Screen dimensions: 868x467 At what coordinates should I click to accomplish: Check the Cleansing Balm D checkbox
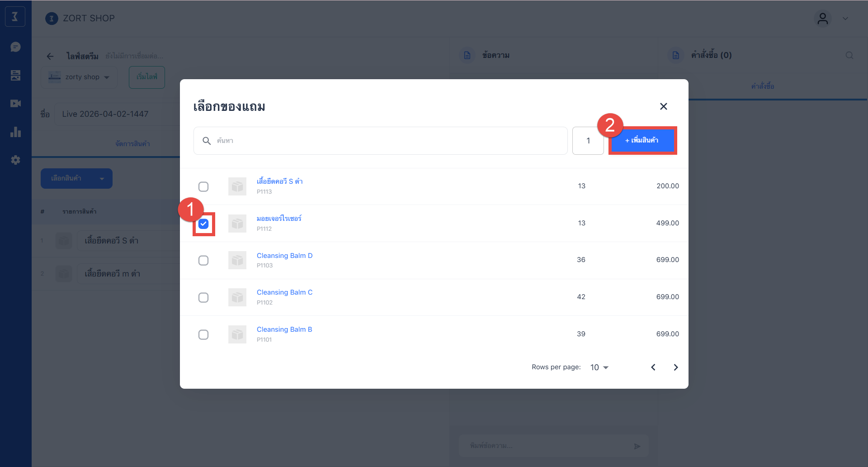(x=203, y=261)
